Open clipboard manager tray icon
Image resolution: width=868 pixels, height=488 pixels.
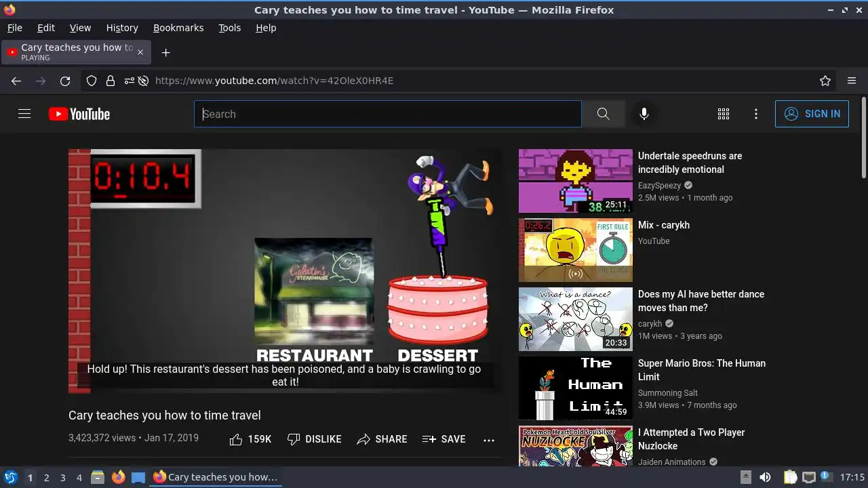(790, 477)
